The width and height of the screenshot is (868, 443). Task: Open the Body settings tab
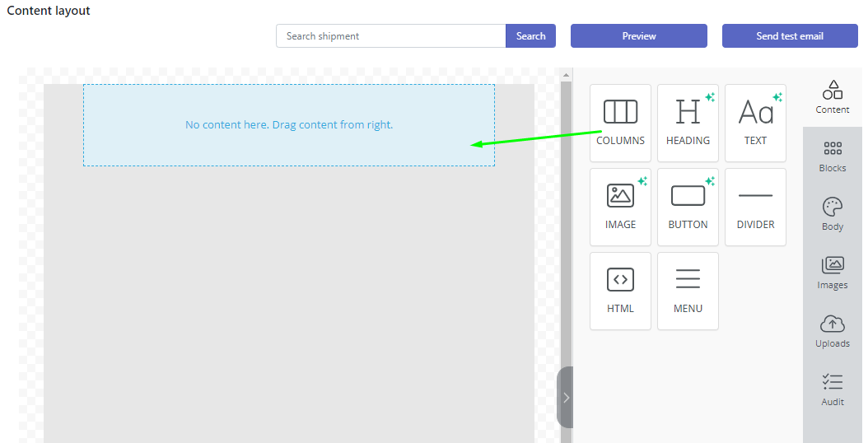click(x=833, y=214)
